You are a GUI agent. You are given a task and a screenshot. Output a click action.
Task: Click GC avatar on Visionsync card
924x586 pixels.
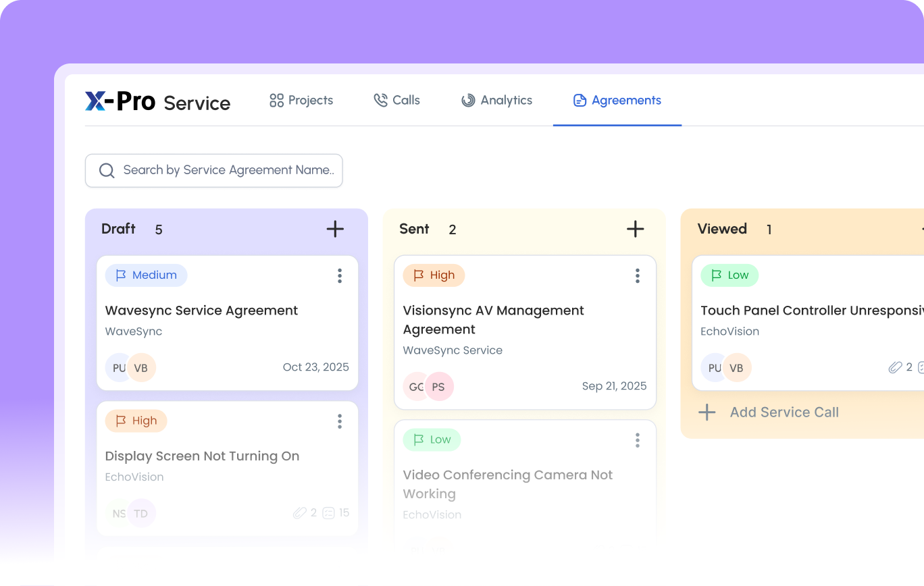pyautogui.click(x=415, y=387)
